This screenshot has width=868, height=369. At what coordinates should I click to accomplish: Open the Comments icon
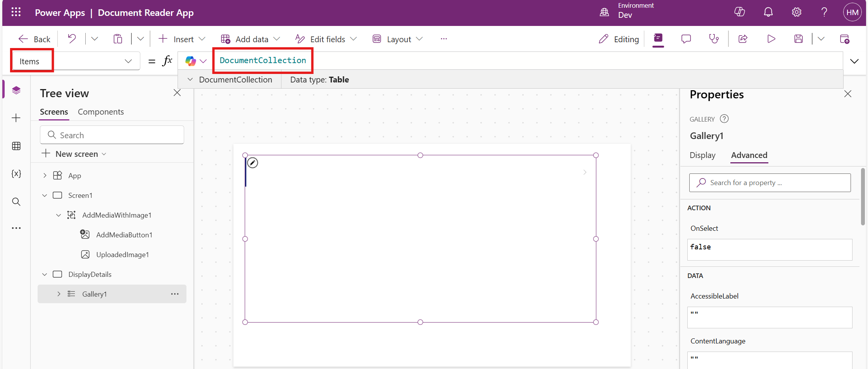click(686, 39)
